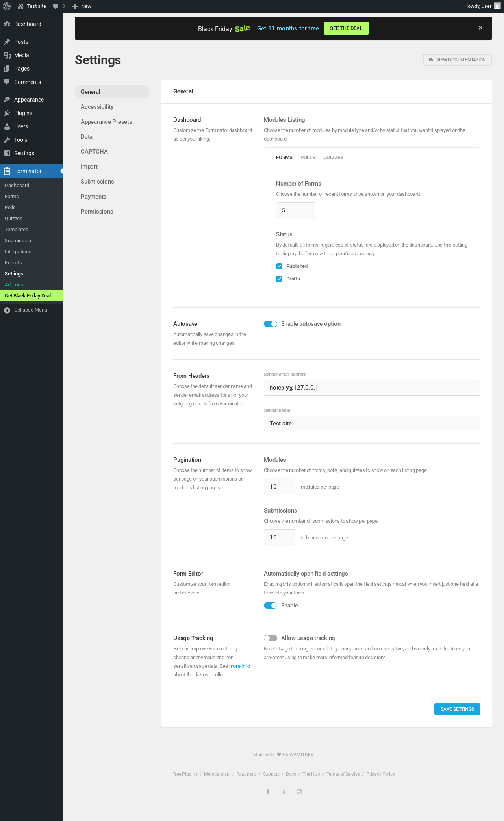Click the WordPress Settings sliders icon

pos(7,153)
